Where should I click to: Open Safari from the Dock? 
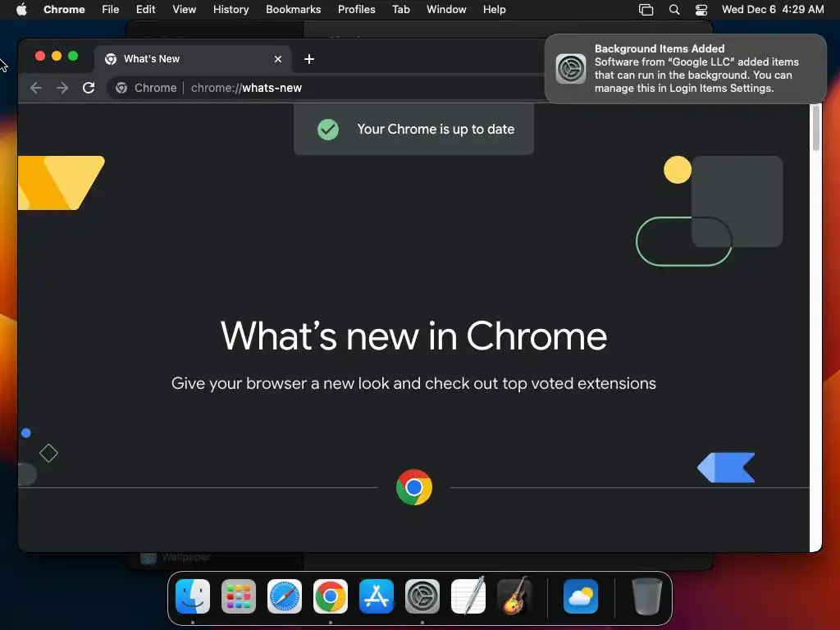(285, 596)
